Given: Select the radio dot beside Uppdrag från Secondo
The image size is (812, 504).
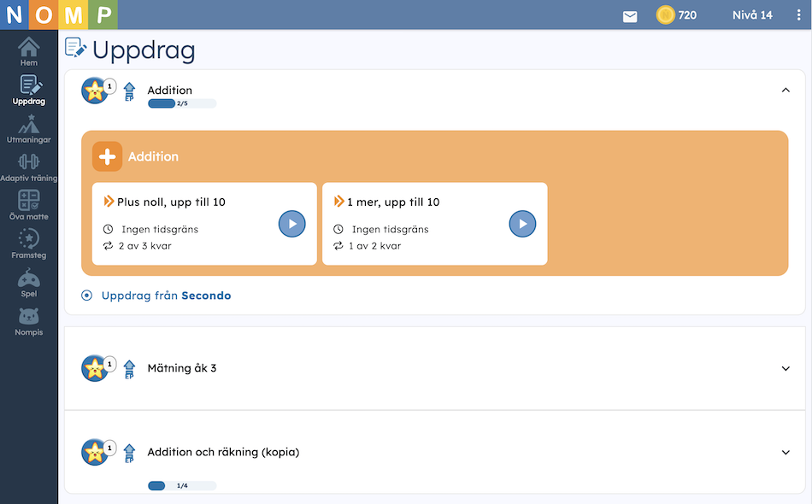Looking at the screenshot, I should (x=86, y=296).
